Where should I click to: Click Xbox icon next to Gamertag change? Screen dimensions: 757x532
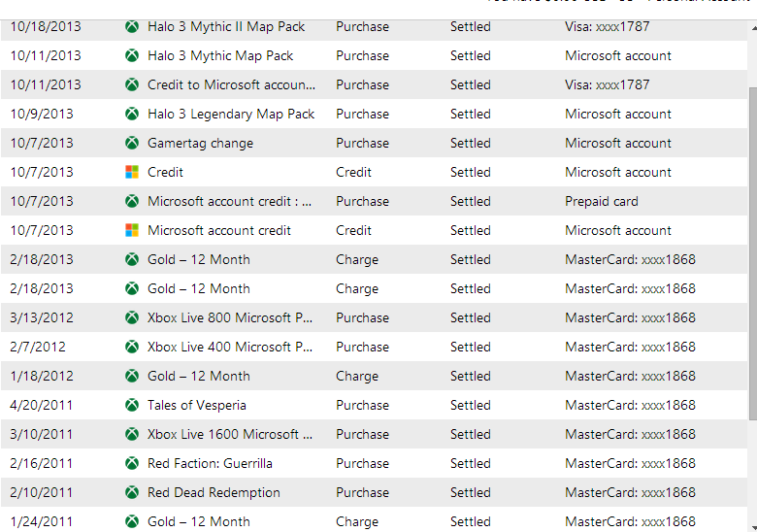[132, 143]
